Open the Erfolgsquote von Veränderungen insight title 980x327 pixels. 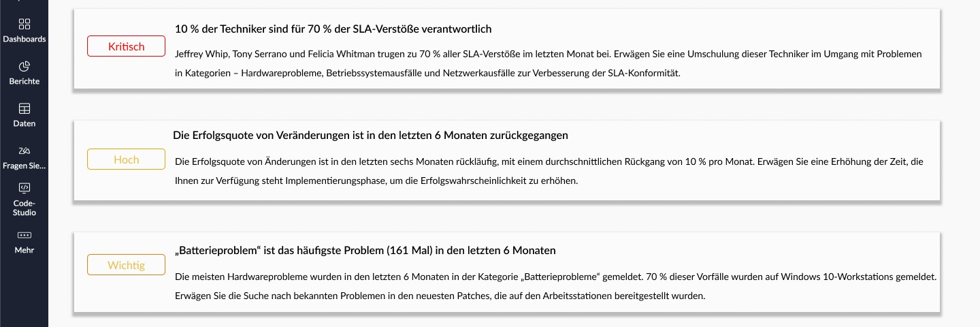click(371, 136)
